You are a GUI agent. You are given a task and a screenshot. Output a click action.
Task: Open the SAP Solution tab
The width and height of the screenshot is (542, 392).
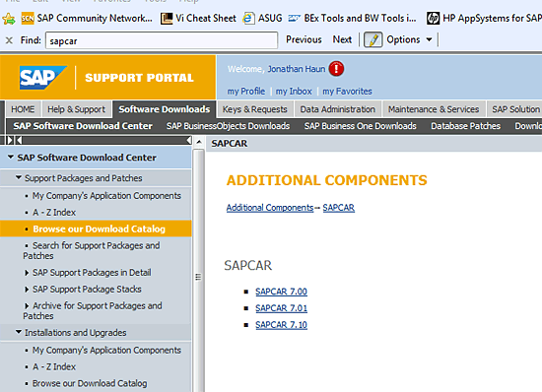coord(514,109)
